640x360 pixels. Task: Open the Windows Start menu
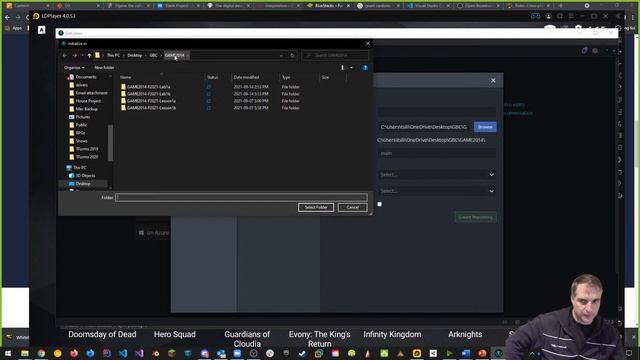tap(8, 353)
